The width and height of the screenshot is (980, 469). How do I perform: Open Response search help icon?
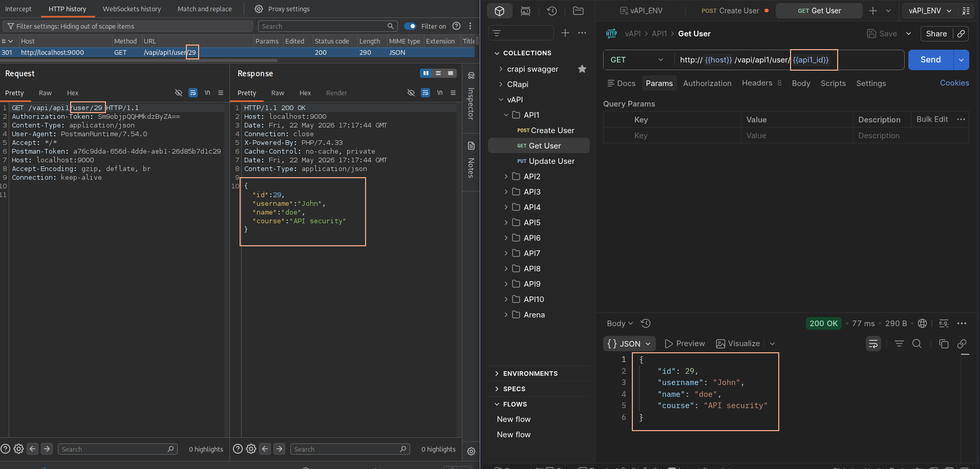238,449
